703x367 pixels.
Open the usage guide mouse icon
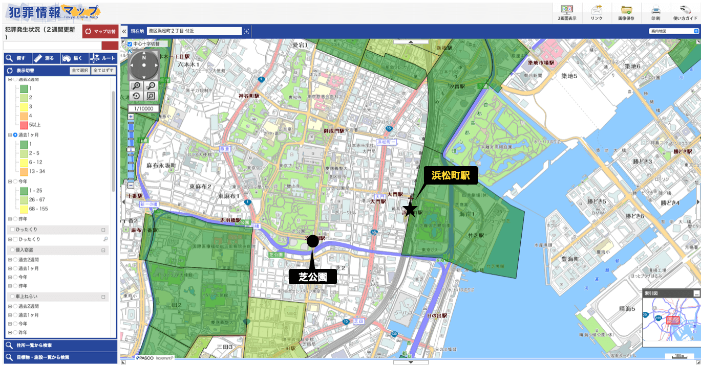(685, 11)
